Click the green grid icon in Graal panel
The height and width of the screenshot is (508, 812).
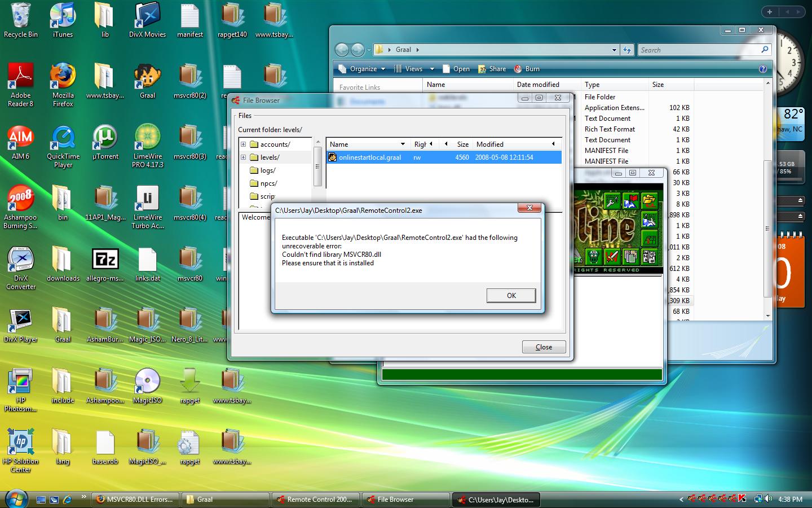point(649,238)
